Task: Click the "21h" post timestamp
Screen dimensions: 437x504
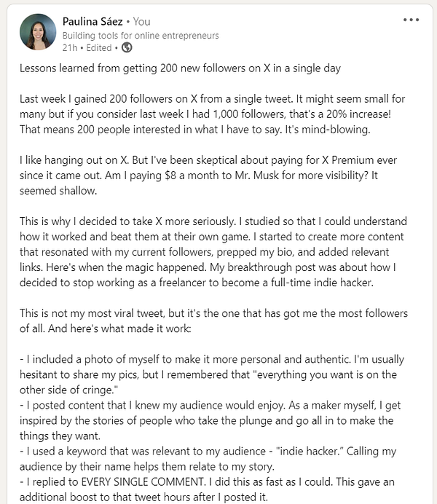Action: coord(70,47)
